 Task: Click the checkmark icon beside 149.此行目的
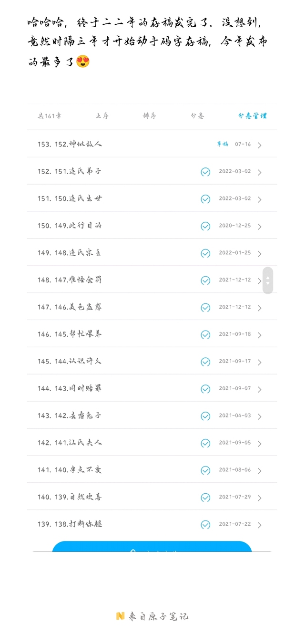205,226
